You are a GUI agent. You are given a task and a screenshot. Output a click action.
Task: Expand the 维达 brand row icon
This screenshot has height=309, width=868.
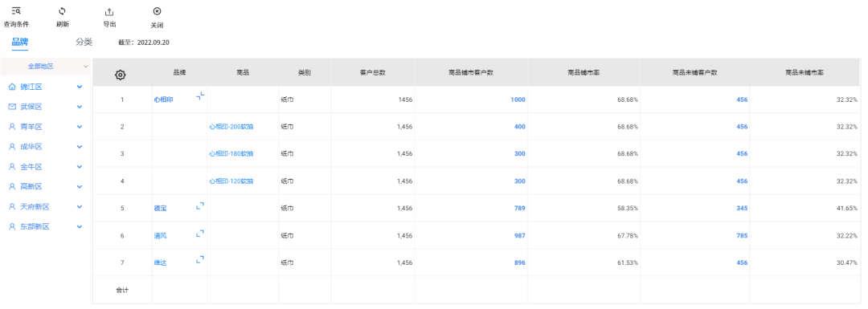[x=200, y=260]
